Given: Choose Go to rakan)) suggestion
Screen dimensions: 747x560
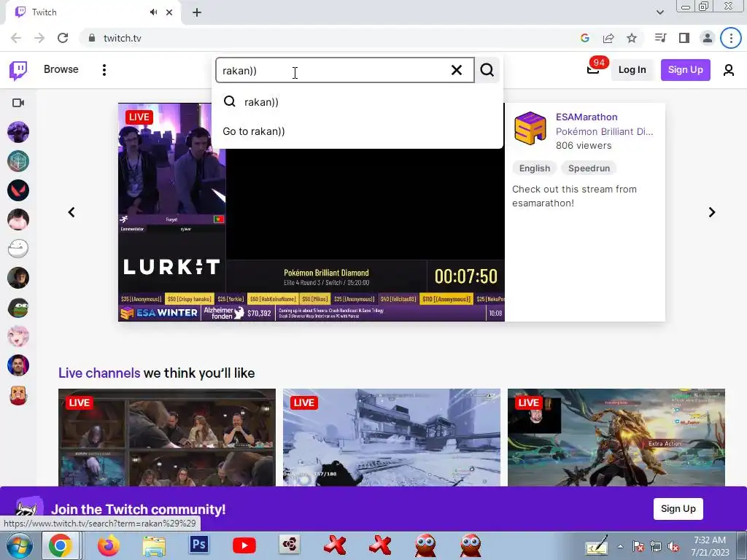Looking at the screenshot, I should pyautogui.click(x=357, y=131).
